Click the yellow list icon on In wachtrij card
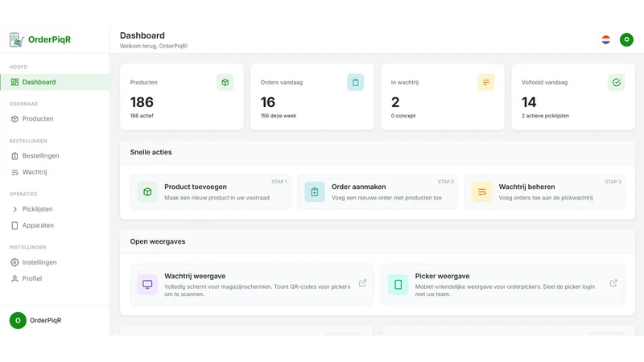 click(x=486, y=83)
